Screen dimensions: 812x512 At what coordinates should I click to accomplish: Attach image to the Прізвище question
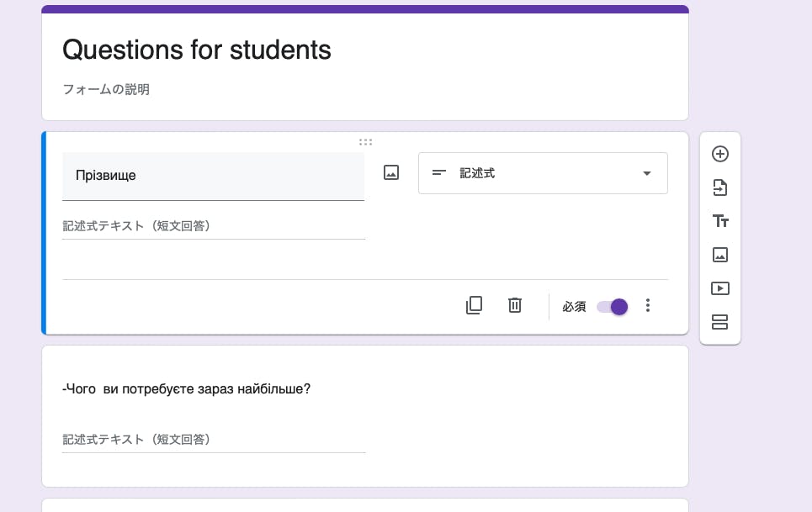[390, 172]
